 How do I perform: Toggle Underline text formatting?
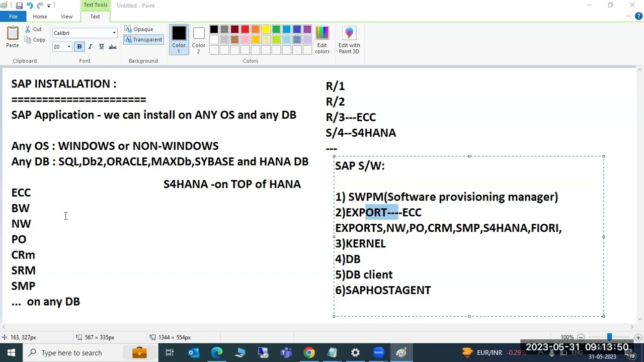coord(101,47)
